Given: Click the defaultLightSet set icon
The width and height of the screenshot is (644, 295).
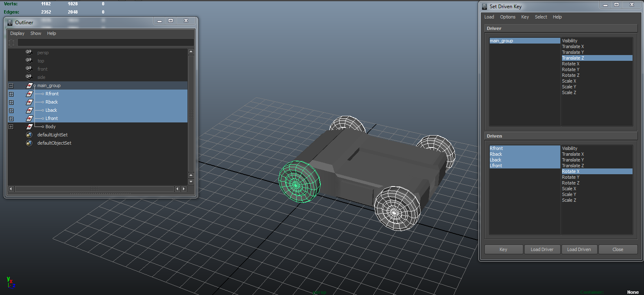Looking at the screenshot, I should (29, 135).
